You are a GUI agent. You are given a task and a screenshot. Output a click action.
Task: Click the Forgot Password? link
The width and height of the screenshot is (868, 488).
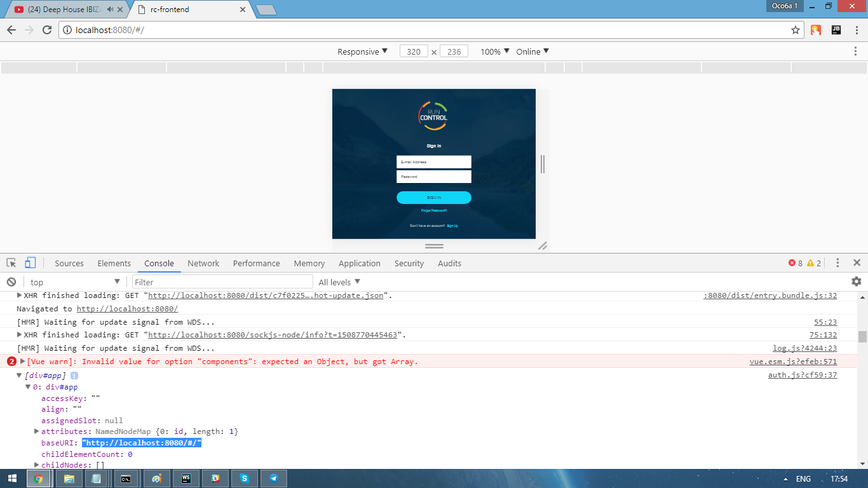click(434, 210)
